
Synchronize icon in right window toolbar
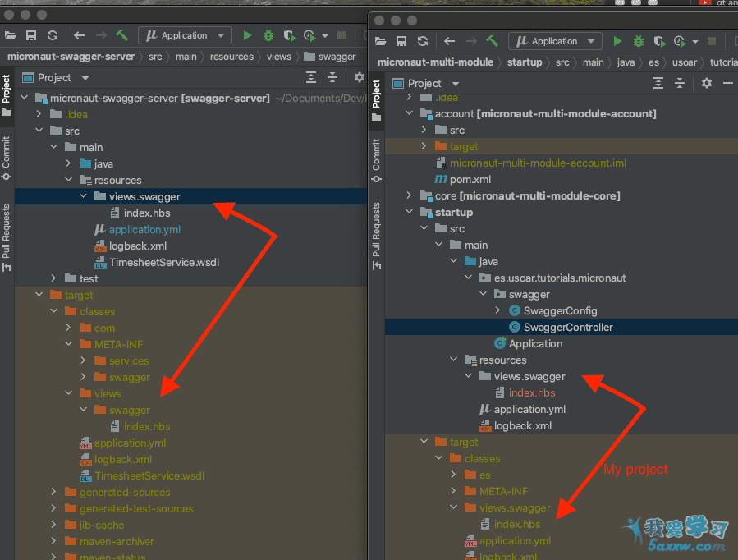click(423, 41)
